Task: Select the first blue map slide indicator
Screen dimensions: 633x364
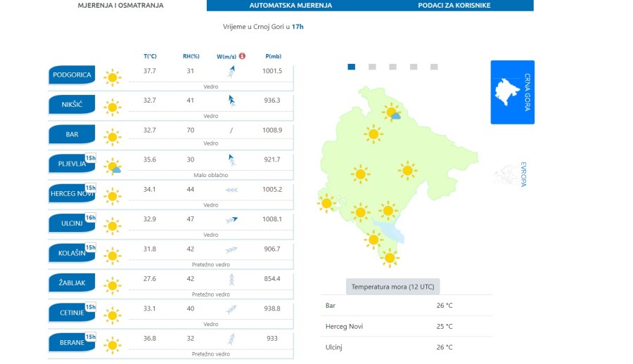Action: pos(352,67)
